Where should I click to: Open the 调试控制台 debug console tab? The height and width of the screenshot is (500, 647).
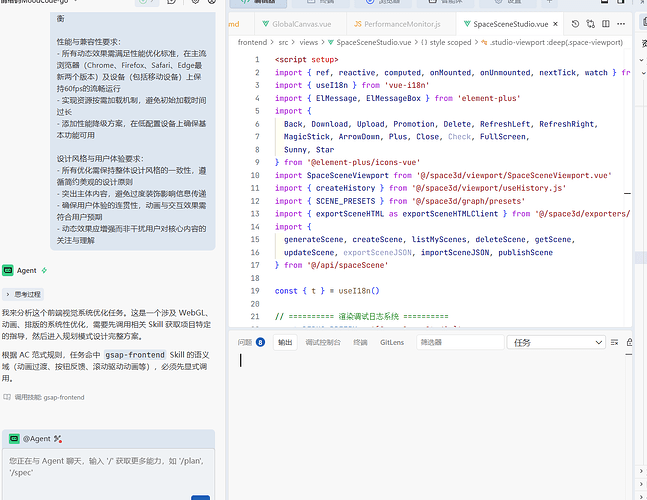point(323,342)
